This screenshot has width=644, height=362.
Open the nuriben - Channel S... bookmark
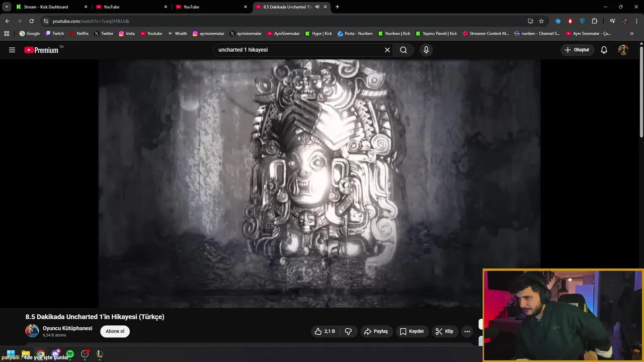pos(537,34)
